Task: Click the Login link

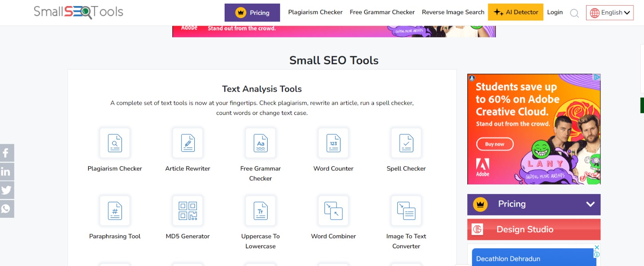Action: point(555,12)
